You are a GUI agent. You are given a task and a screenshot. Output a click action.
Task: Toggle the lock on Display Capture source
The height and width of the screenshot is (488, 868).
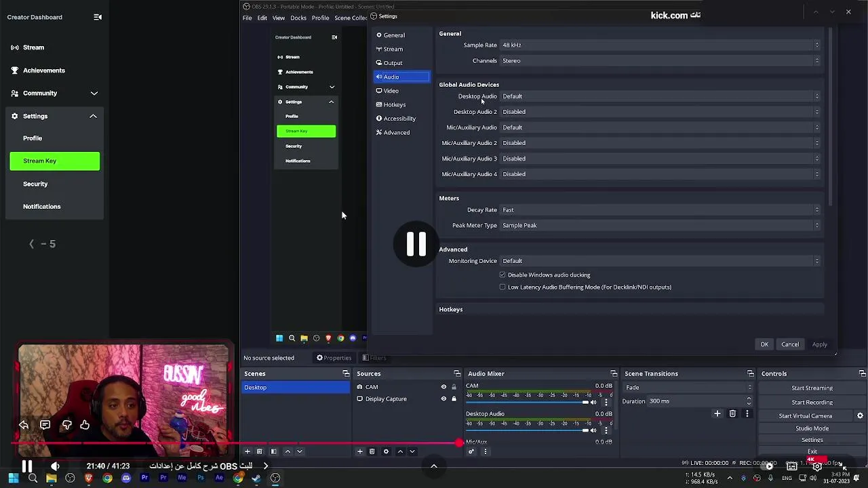point(454,399)
